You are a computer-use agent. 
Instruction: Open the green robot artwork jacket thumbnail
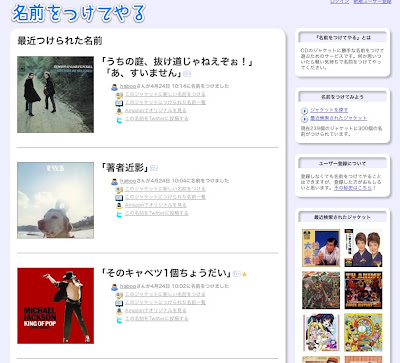click(x=321, y=290)
